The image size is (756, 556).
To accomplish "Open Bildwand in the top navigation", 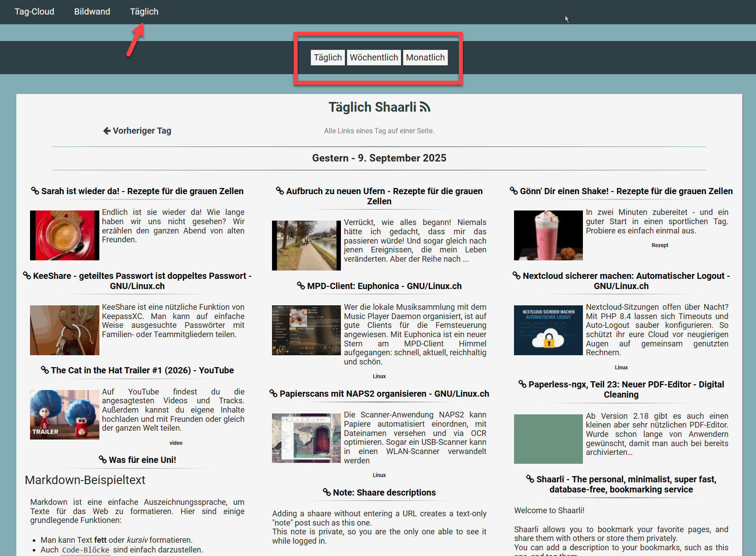I will coord(92,11).
